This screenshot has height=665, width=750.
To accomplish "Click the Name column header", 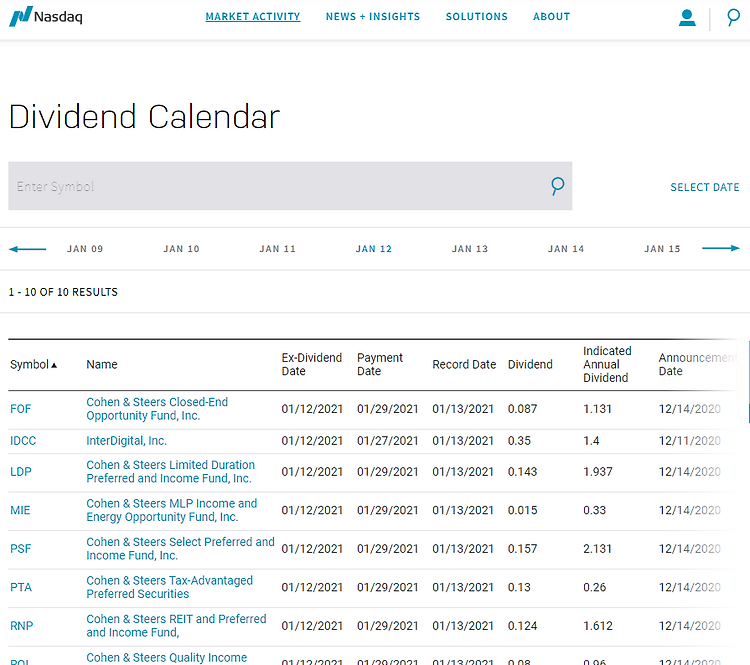I will [102, 365].
